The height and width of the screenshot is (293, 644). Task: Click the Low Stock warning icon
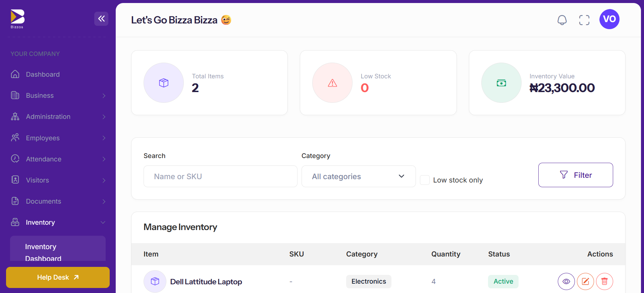click(x=332, y=83)
